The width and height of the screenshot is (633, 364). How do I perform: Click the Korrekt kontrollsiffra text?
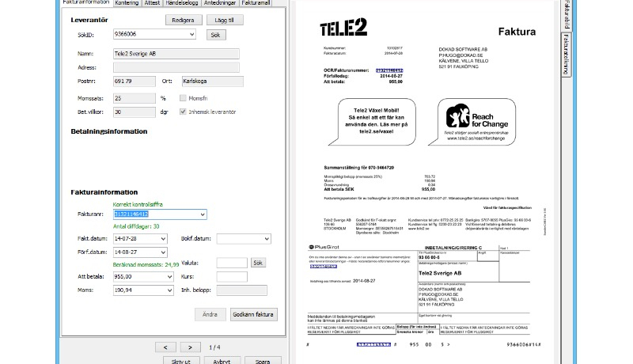pyautogui.click(x=138, y=204)
